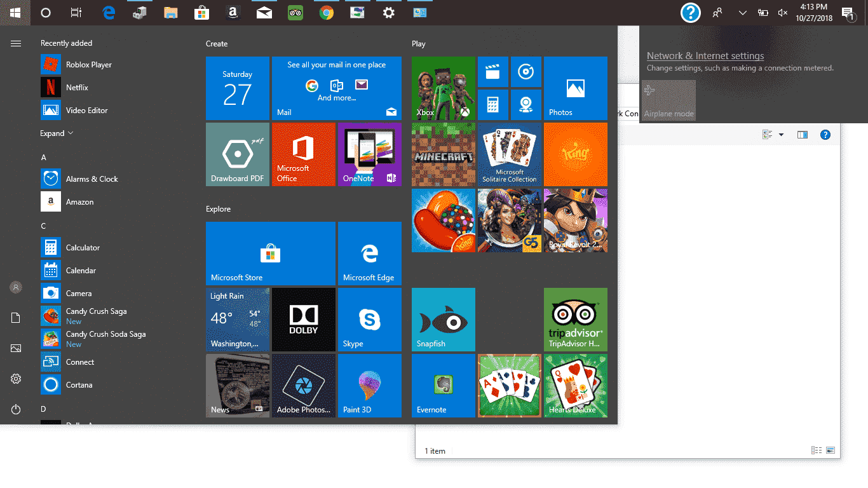The width and height of the screenshot is (868, 488).
Task: Click the Help icon in Explorer window
Action: point(825,135)
